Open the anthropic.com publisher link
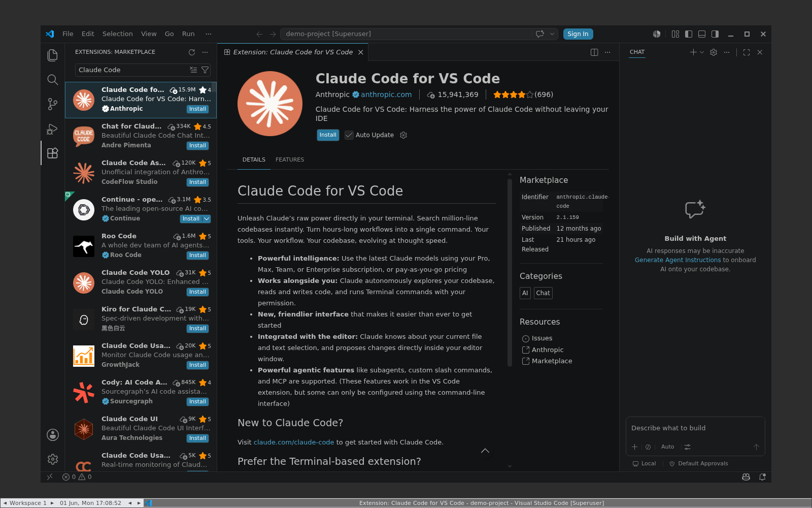The image size is (812, 508). [x=386, y=94]
